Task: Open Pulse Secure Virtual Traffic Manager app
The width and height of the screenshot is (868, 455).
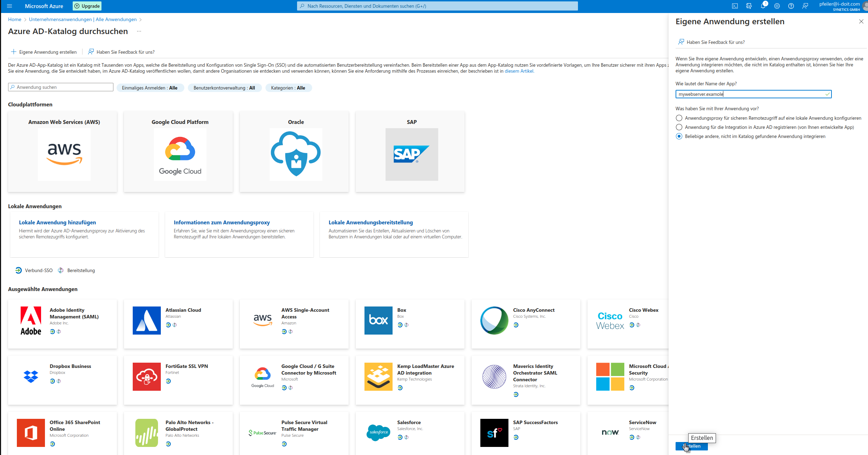Action: [294, 434]
